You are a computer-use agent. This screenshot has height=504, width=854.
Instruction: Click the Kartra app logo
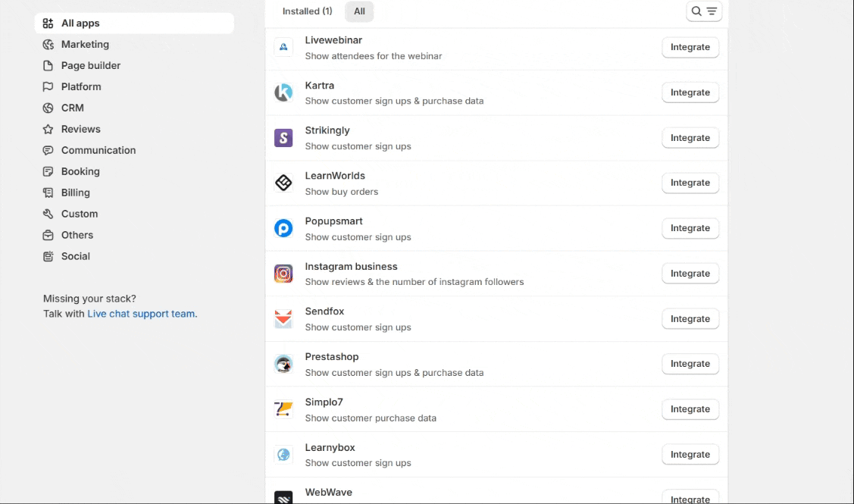(283, 92)
